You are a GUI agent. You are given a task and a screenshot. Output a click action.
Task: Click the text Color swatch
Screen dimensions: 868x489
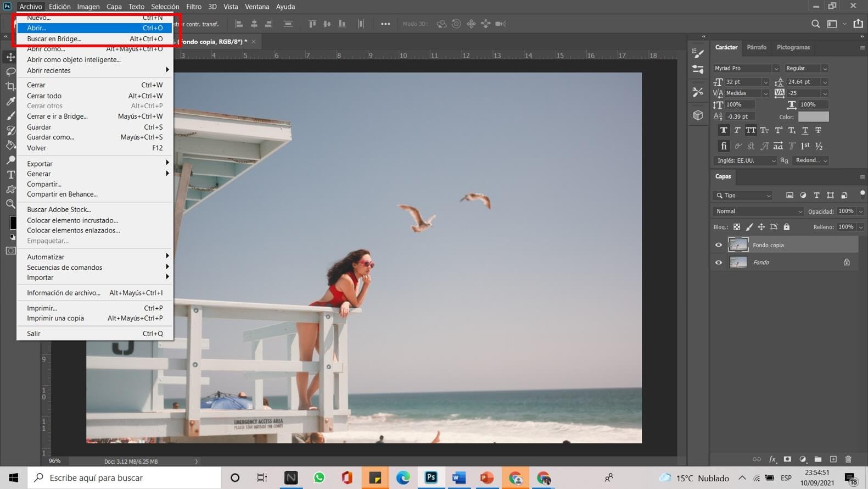813,117
